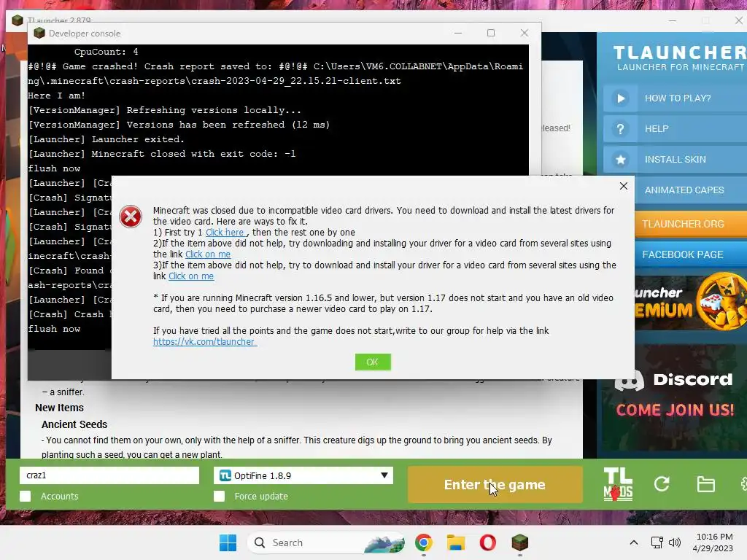
Task: Open ANIMATED CAPES sidebar item
Action: pyautogui.click(x=691, y=190)
